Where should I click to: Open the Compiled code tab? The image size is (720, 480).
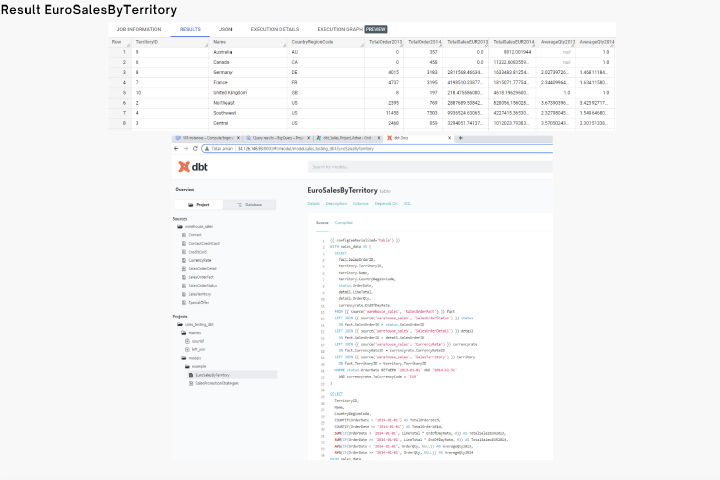click(343, 223)
